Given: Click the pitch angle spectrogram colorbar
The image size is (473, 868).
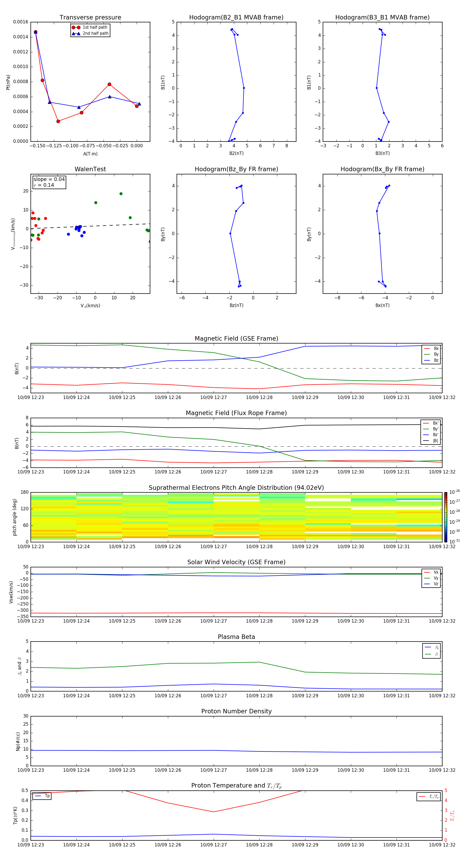Looking at the screenshot, I should (x=446, y=517).
